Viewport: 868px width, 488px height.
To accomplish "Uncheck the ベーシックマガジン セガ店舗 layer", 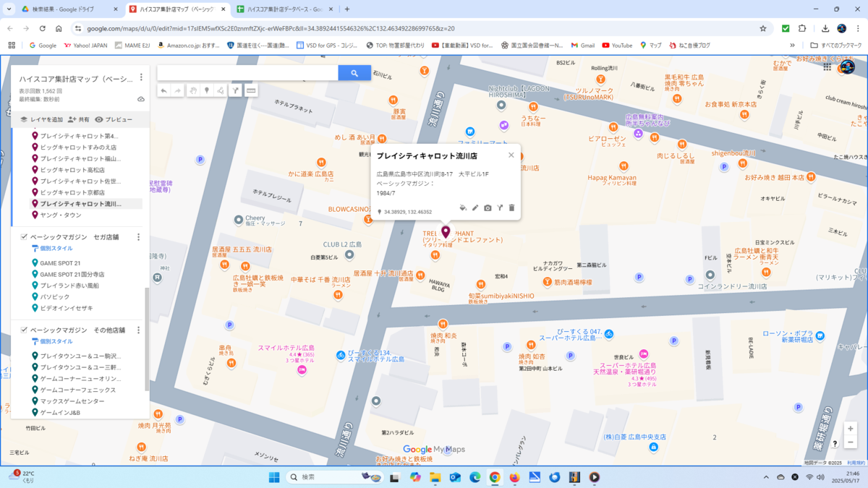I will (24, 236).
